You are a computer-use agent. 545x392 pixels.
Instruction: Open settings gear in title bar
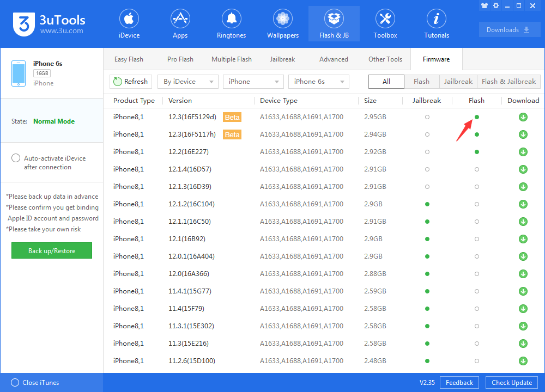496,5
